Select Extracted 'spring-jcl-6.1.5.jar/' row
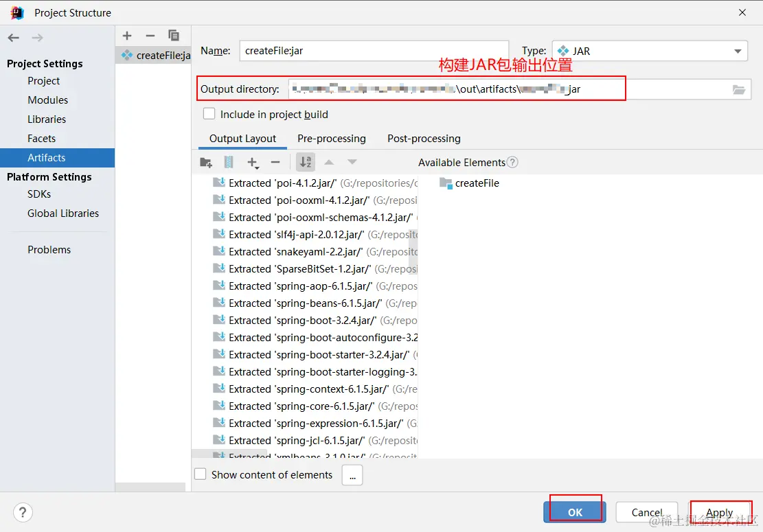 point(315,441)
